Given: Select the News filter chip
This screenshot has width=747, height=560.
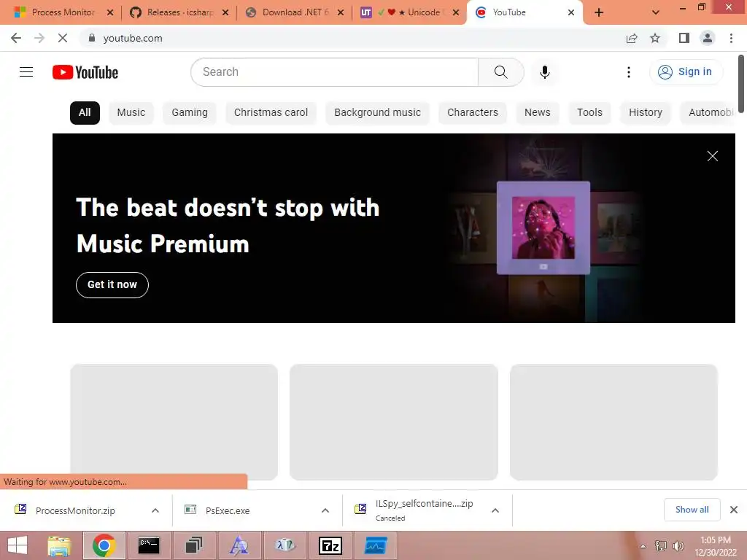Looking at the screenshot, I should [x=538, y=113].
